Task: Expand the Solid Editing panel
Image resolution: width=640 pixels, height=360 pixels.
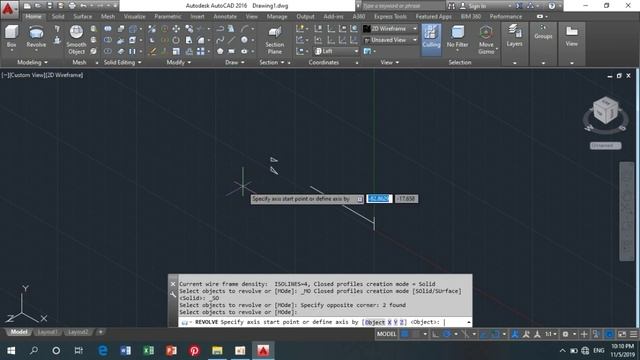Action: click(x=122, y=62)
